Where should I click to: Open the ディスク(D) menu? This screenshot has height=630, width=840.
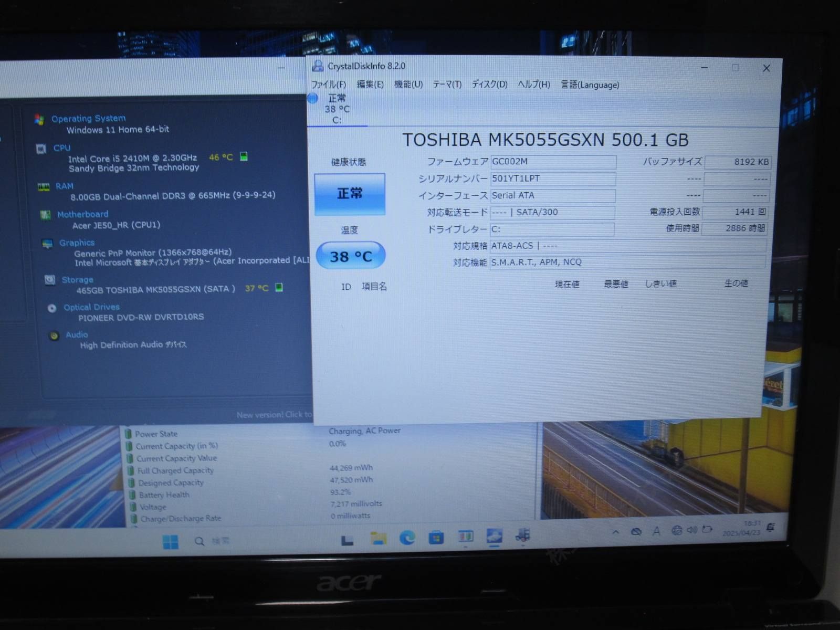[x=489, y=85]
